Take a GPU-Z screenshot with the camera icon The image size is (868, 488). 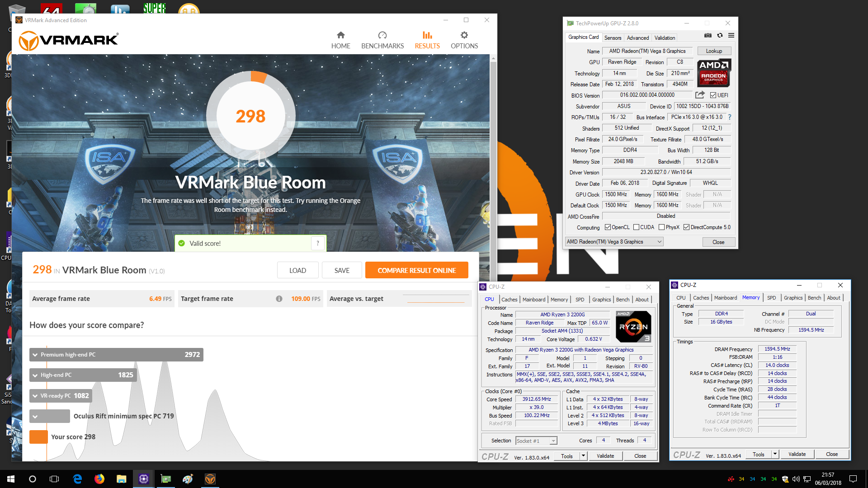pos(708,36)
